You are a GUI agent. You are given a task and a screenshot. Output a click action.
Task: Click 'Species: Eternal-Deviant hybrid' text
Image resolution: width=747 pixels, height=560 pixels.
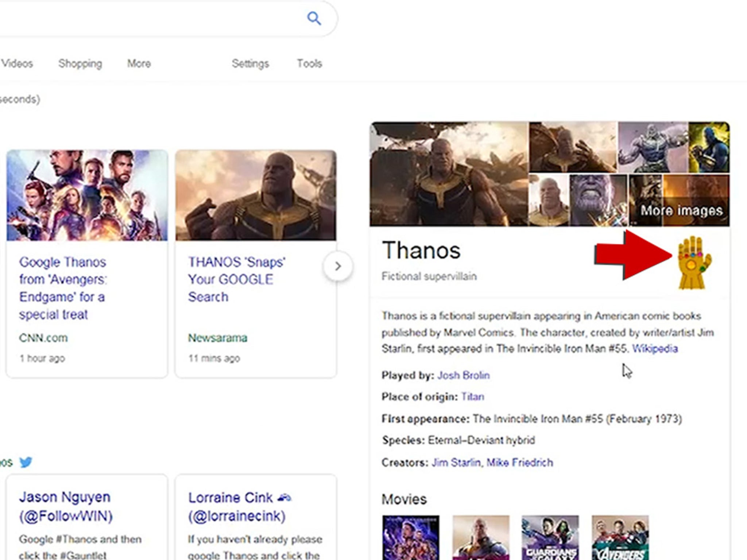coord(458,440)
